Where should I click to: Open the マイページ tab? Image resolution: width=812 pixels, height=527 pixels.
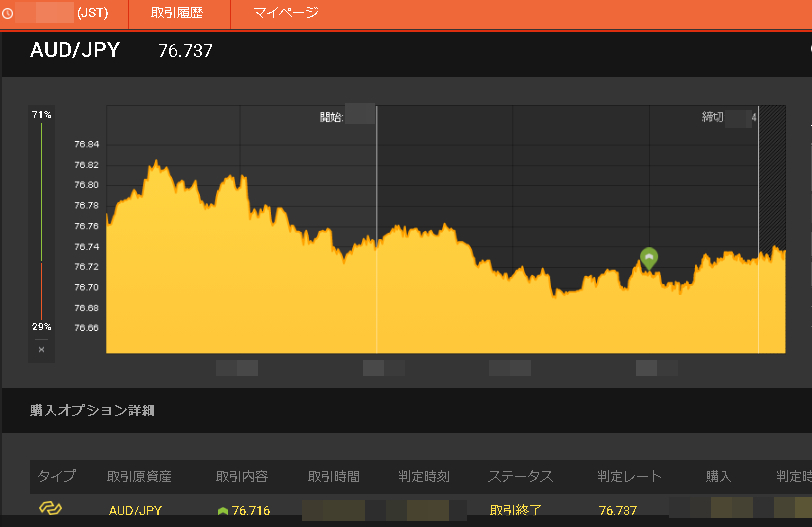pyautogui.click(x=285, y=12)
